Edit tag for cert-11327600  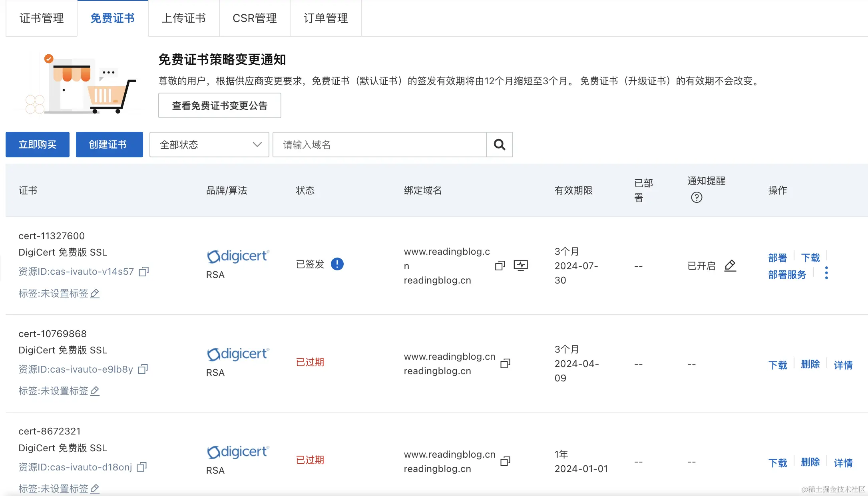point(95,294)
